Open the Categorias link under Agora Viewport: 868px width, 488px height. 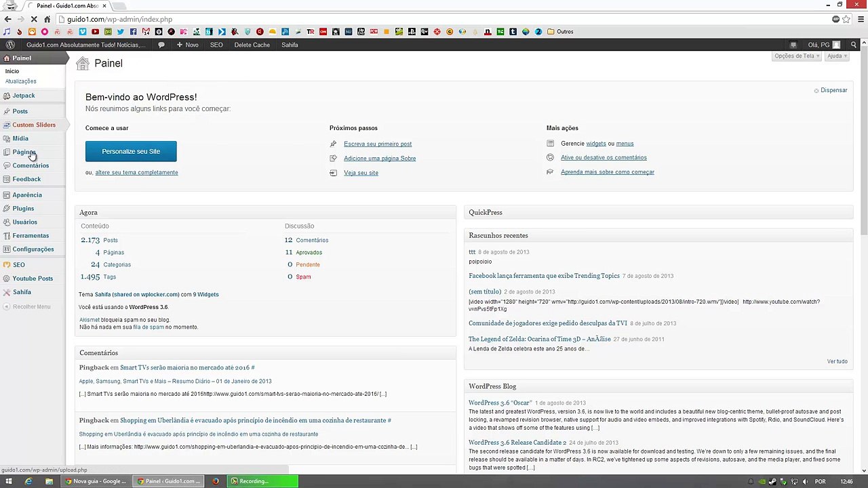tap(117, 264)
